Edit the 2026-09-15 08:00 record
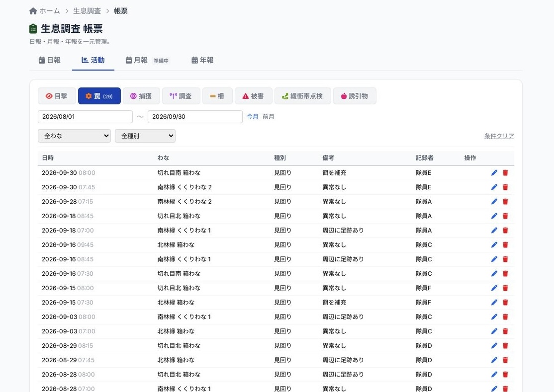The height and width of the screenshot is (392, 554). [494, 288]
